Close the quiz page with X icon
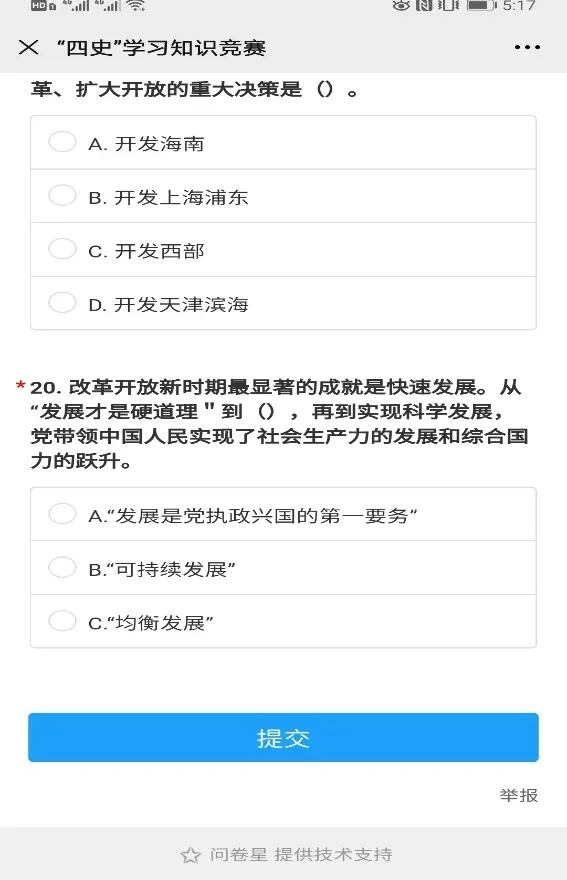The height and width of the screenshot is (880, 567). pyautogui.click(x=29, y=47)
